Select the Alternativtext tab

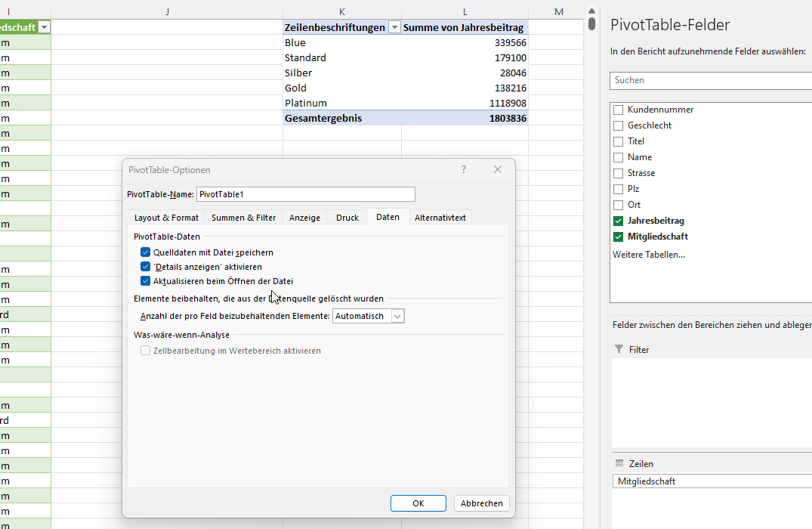(440, 218)
